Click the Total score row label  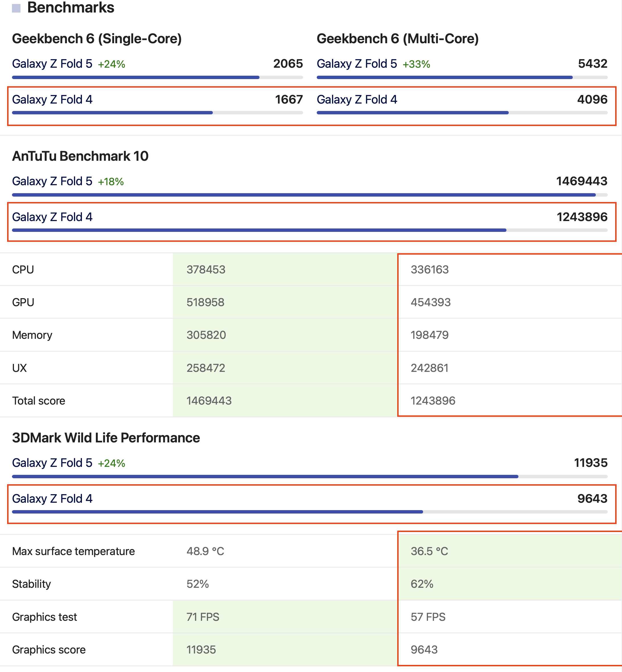click(39, 401)
